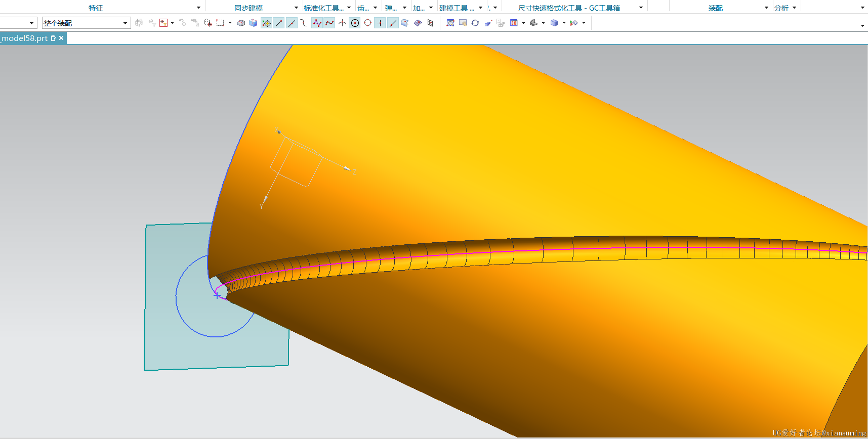
Task: Click the greyed edit section icon
Action: pos(501,23)
